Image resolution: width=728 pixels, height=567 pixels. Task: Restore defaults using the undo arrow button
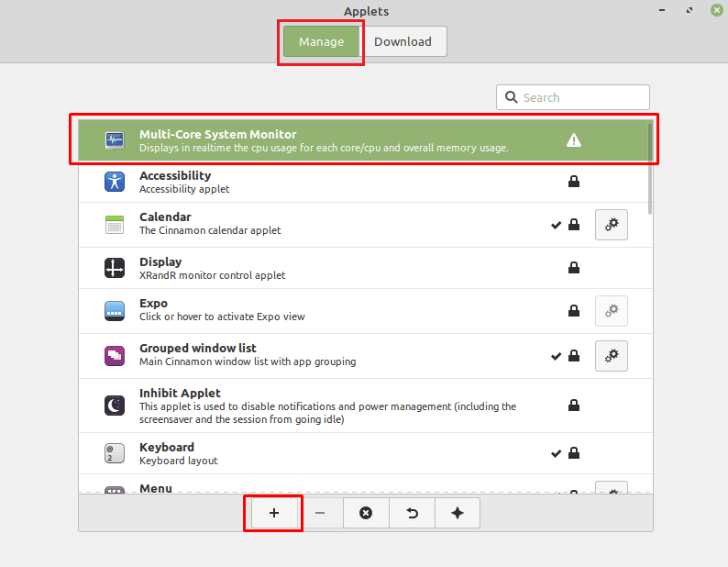click(x=412, y=513)
